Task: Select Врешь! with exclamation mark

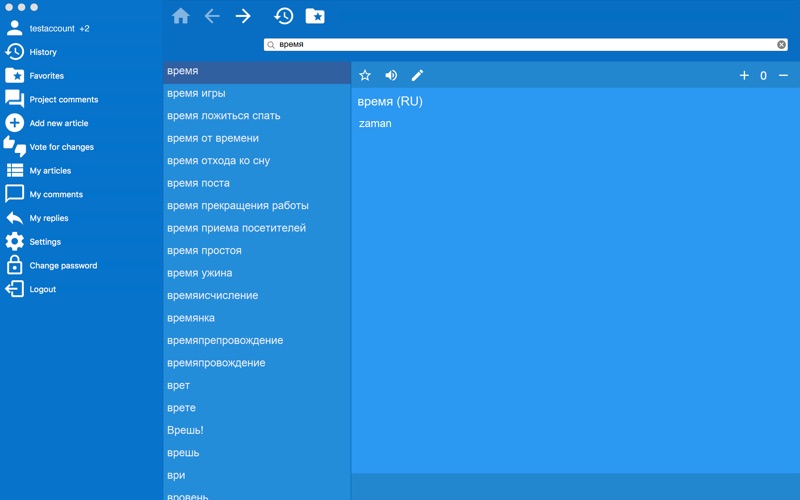Action: 257,430
